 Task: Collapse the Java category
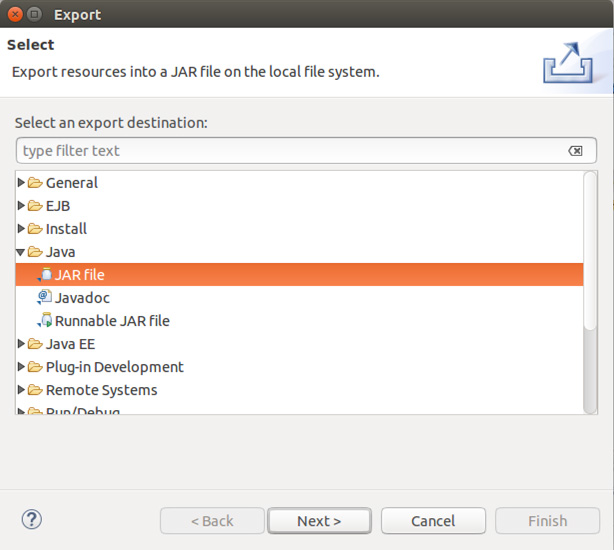click(21, 252)
